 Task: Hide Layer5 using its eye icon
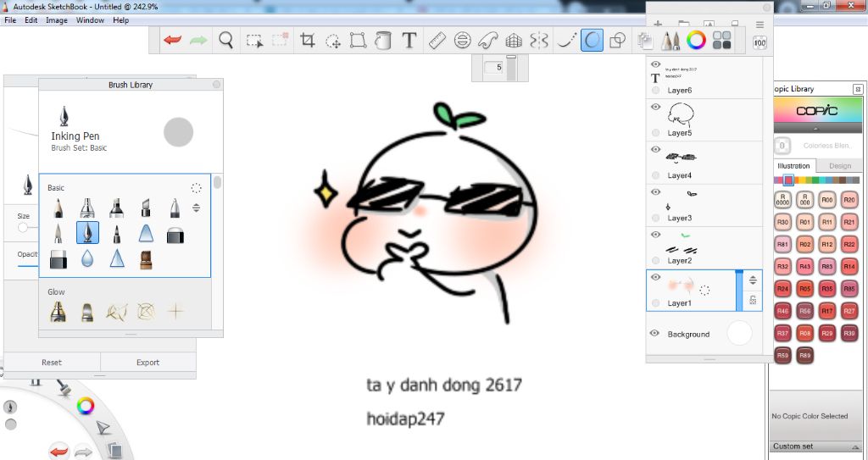pos(656,107)
